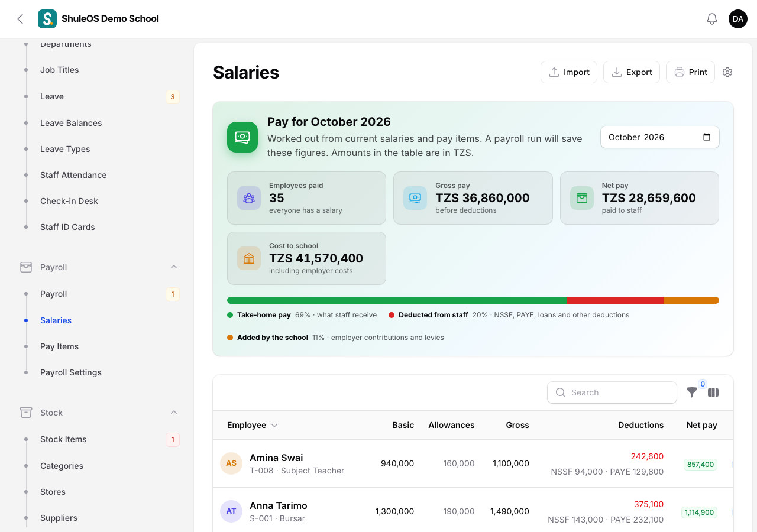
Task: Click Amina Swai's 857,400 net pay badge
Action: pos(700,465)
